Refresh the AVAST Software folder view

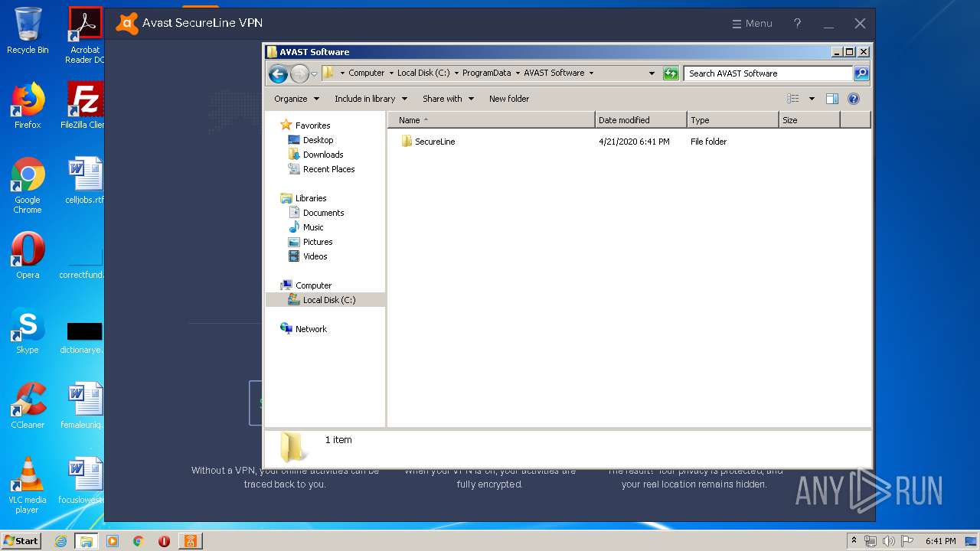671,73
